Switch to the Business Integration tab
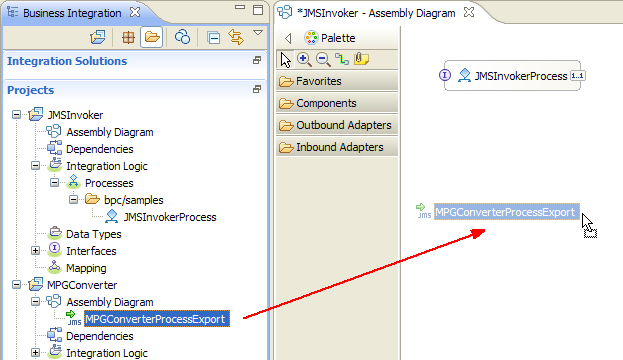The image size is (623, 360). click(x=72, y=13)
